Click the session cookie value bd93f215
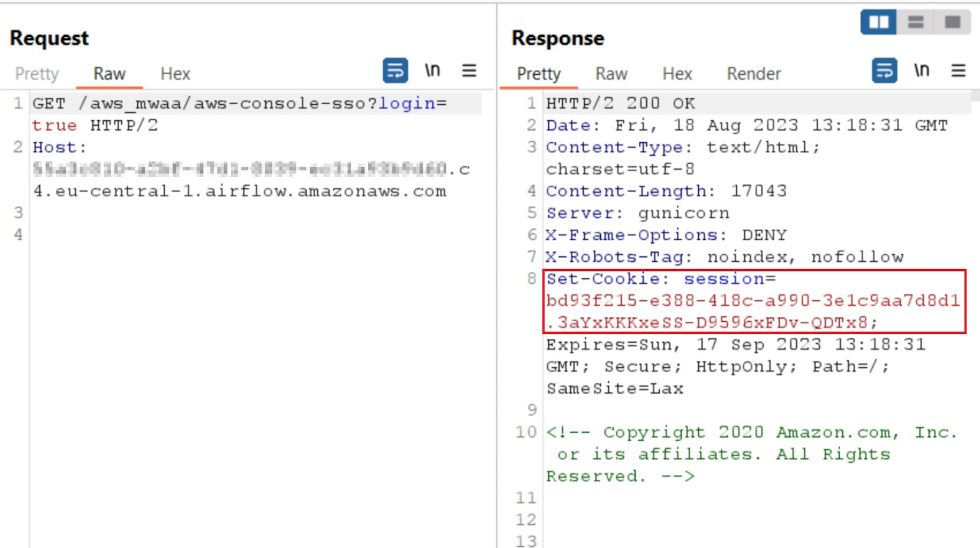Screen dimensions: 980x548 pyautogui.click(x=753, y=311)
